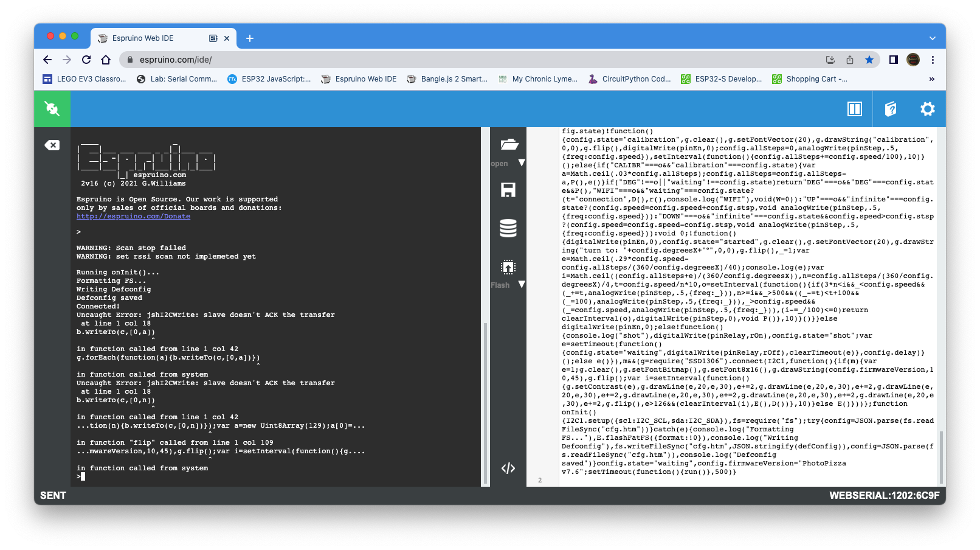The width and height of the screenshot is (980, 550).
Task: Click the SENT status label
Action: tap(53, 495)
